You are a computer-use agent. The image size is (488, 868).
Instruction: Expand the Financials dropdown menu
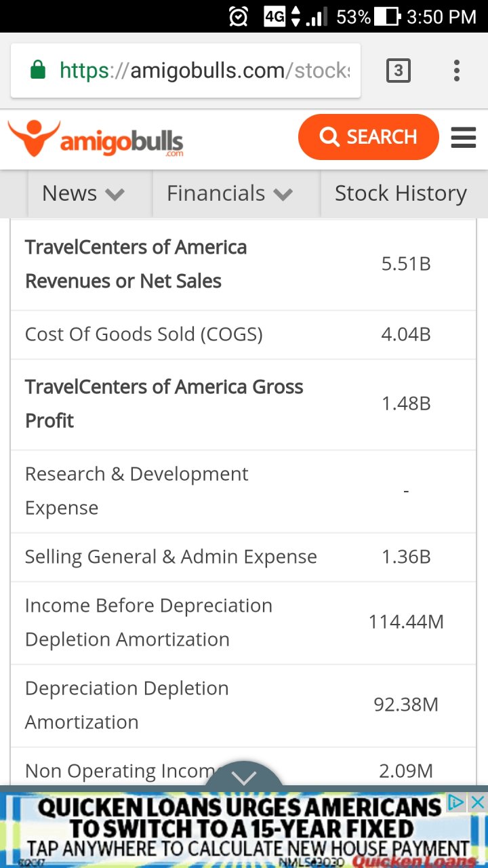[229, 194]
